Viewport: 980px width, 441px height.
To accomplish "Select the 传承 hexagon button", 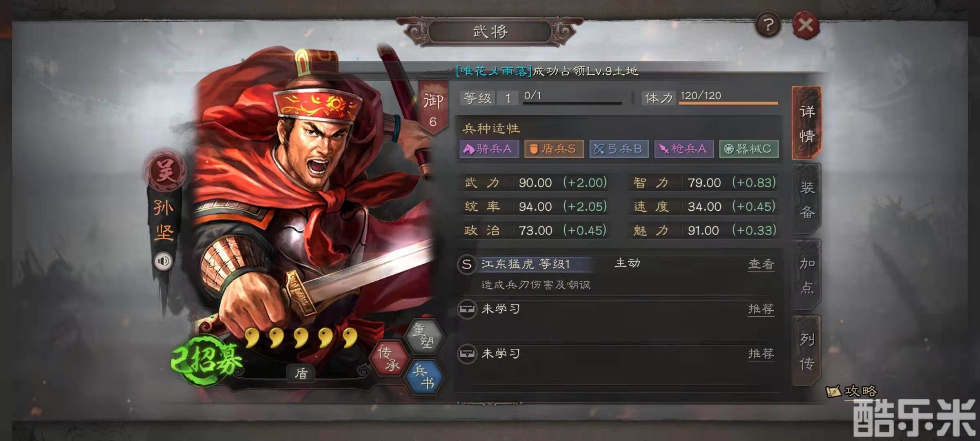I will click(388, 358).
